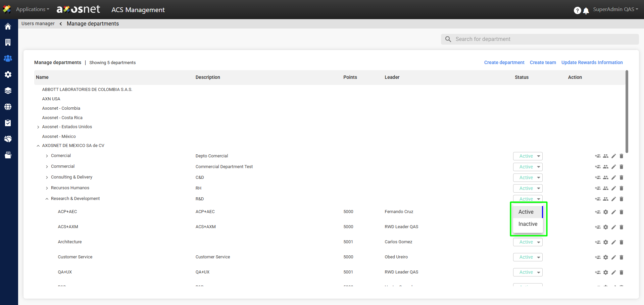
Task: Select the AXN USA row
Action: 51,99
